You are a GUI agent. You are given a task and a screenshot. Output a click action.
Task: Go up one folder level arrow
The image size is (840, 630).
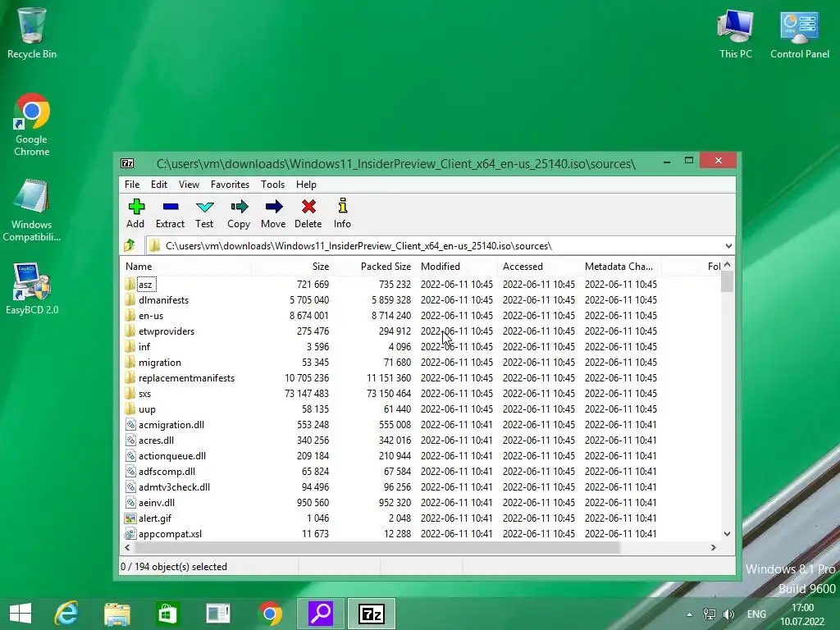tap(130, 246)
